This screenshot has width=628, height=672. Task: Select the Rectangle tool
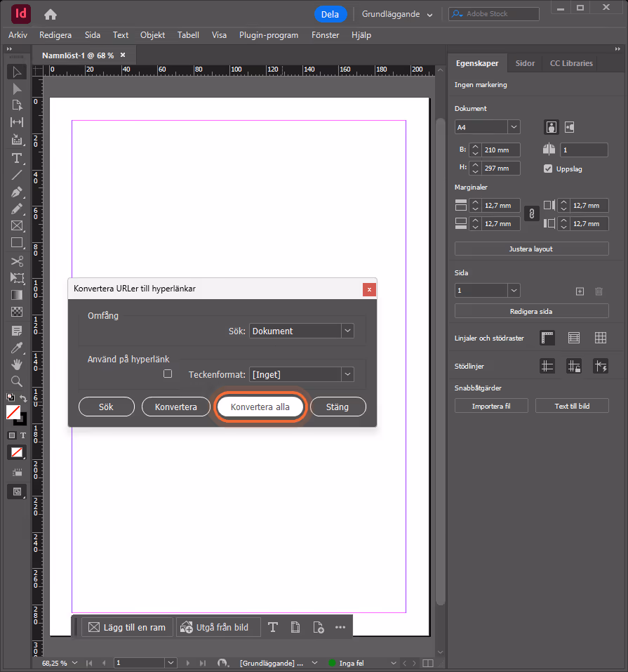(17, 242)
